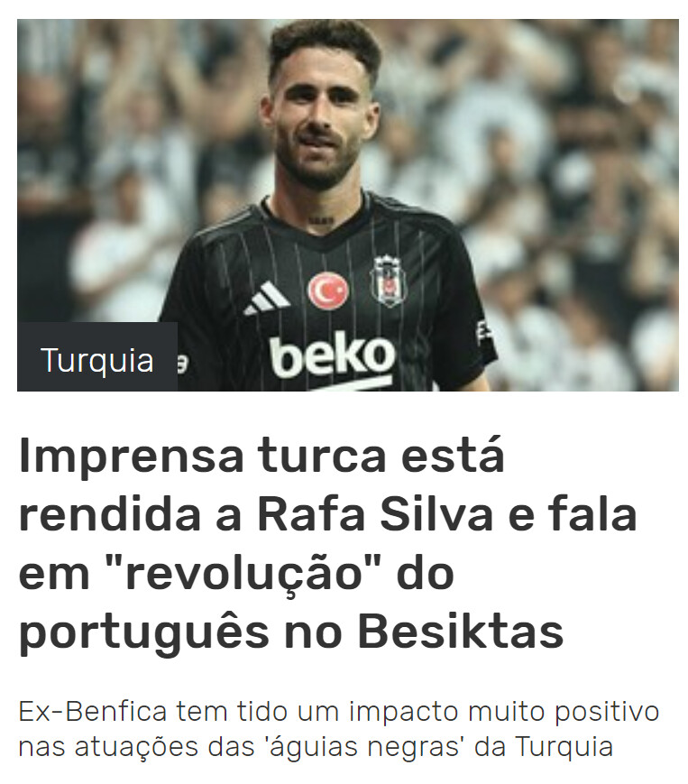
Task: Click 'Besiktas' at the end of the headline
Action: 461,632
